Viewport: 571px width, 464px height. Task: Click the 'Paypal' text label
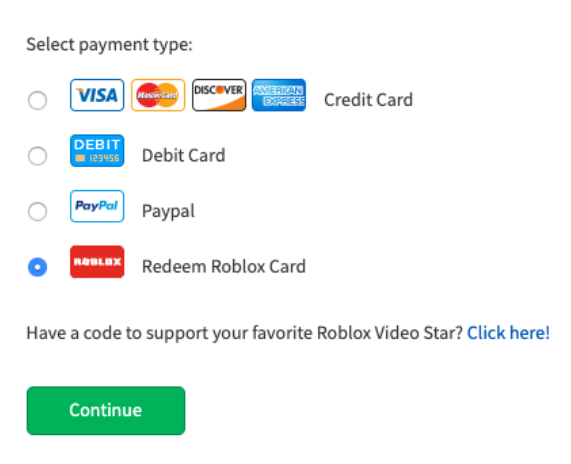click(168, 211)
